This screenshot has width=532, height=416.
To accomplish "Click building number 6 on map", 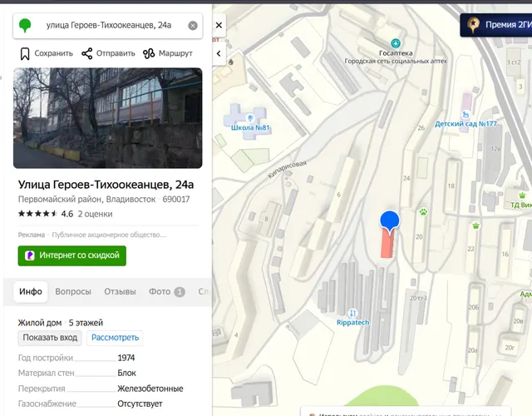I will [x=338, y=195].
